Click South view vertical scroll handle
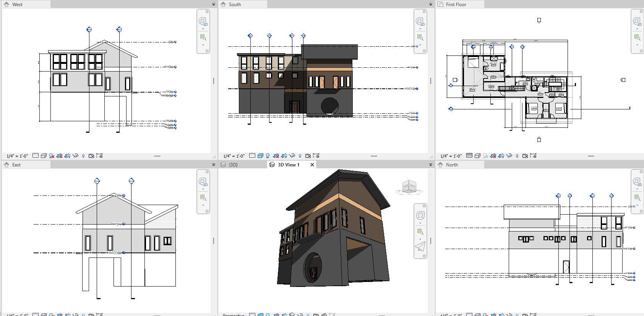This screenshot has height=316, width=644. pos(431,81)
